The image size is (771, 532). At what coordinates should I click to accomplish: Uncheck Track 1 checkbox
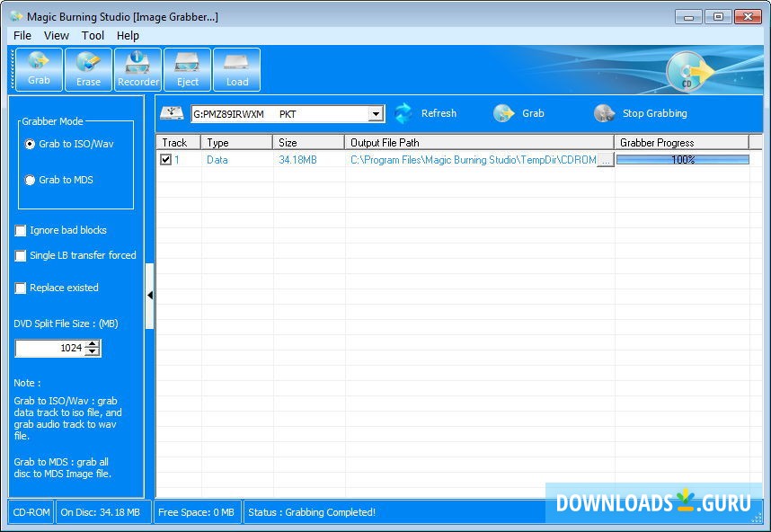click(x=165, y=160)
